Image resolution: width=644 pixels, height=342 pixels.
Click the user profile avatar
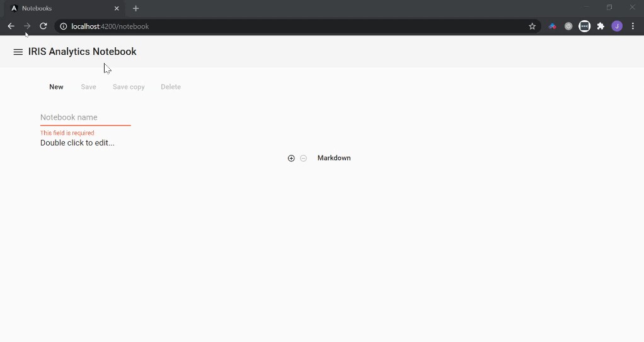point(617,26)
